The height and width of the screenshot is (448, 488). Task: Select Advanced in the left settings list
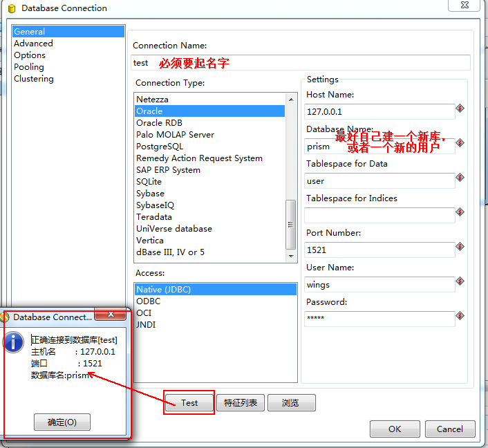click(x=33, y=44)
